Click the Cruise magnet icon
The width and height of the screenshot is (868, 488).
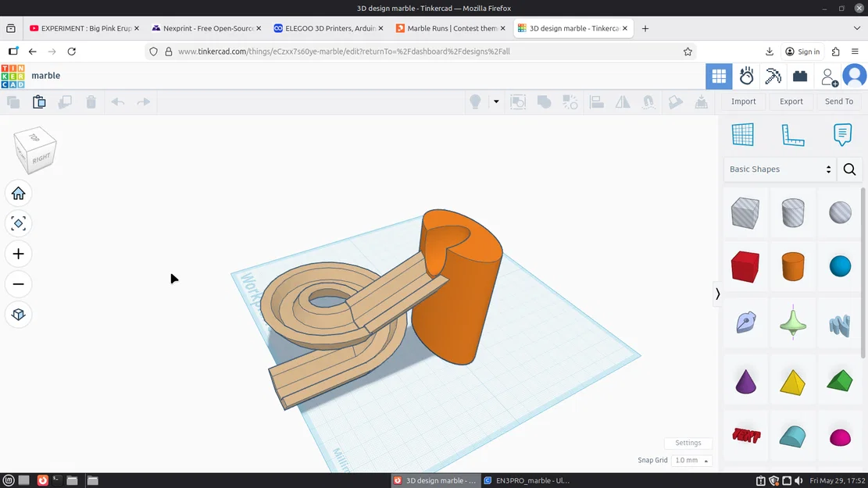648,102
